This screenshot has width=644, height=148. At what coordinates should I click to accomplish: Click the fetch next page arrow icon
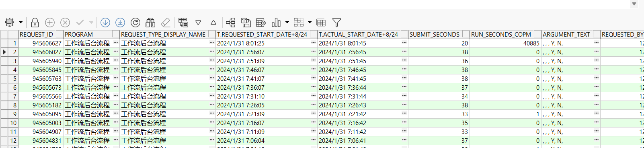(x=105, y=23)
